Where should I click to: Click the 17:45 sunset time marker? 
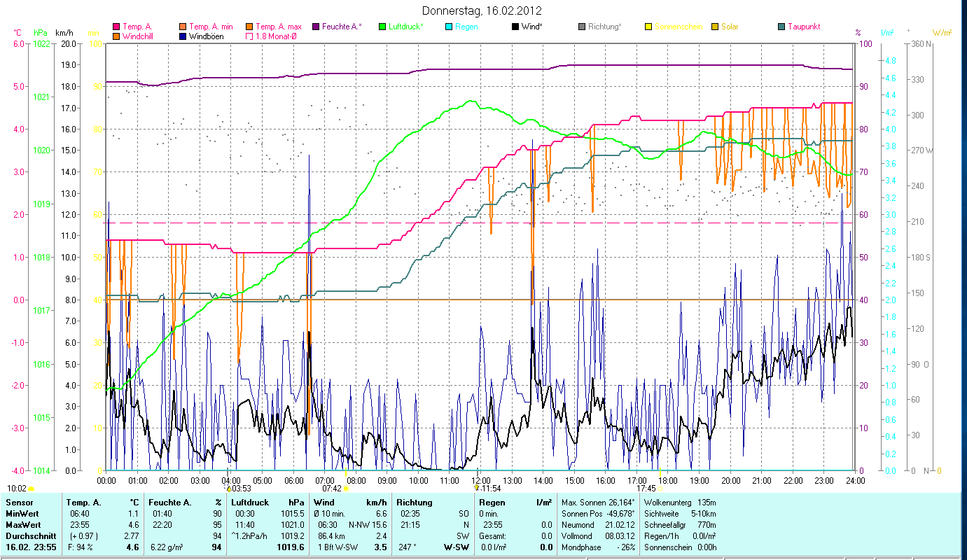click(x=646, y=489)
